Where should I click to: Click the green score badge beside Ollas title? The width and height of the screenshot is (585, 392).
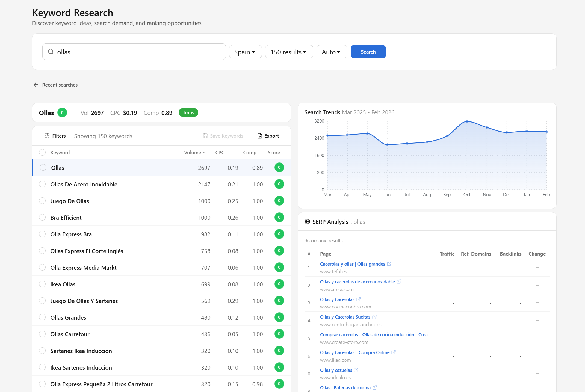(62, 112)
